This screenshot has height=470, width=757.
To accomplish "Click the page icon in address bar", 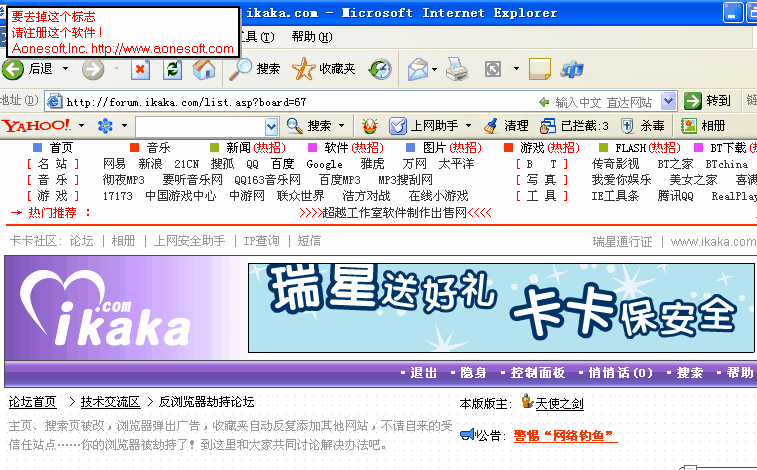I will tap(54, 101).
